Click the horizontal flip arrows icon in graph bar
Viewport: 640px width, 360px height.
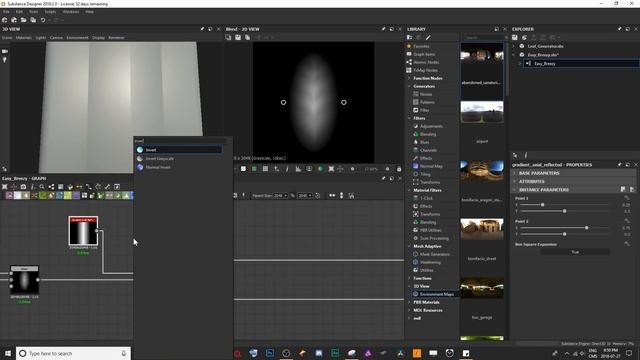332,196
